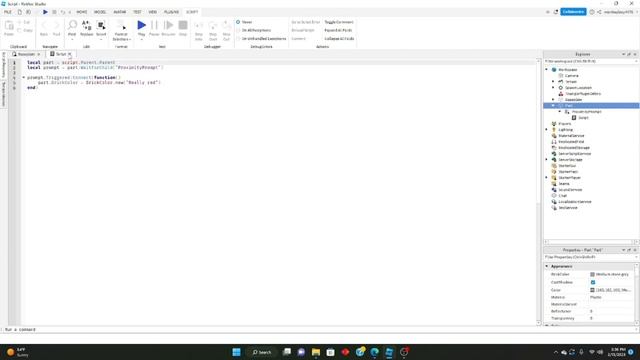
Task: Click the Step Over debugger icon
Action: tap(213, 26)
